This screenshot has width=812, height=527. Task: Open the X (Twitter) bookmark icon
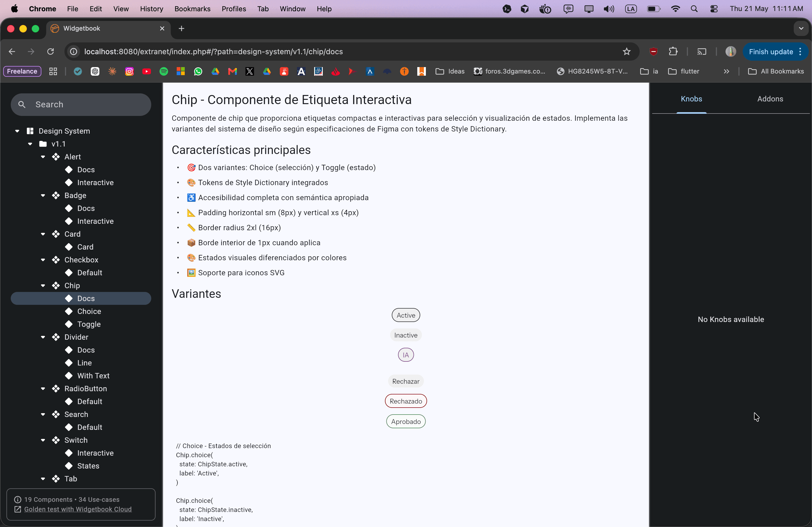click(250, 71)
